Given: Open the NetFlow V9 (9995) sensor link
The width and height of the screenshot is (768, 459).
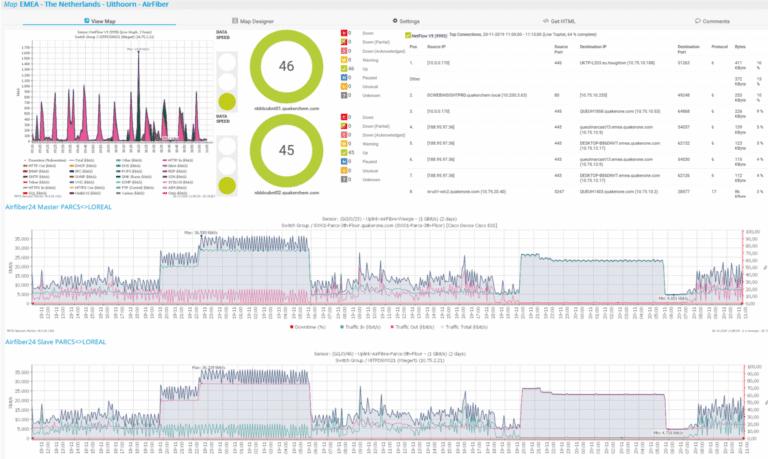Looking at the screenshot, I should (x=429, y=36).
